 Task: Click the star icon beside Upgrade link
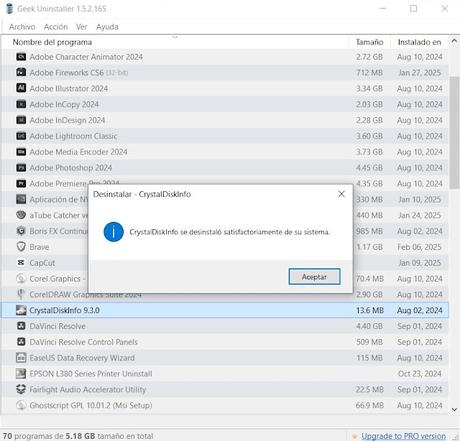(x=354, y=436)
